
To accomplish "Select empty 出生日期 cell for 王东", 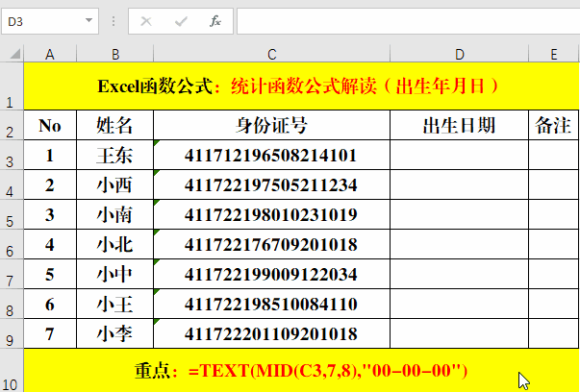I will (460, 155).
